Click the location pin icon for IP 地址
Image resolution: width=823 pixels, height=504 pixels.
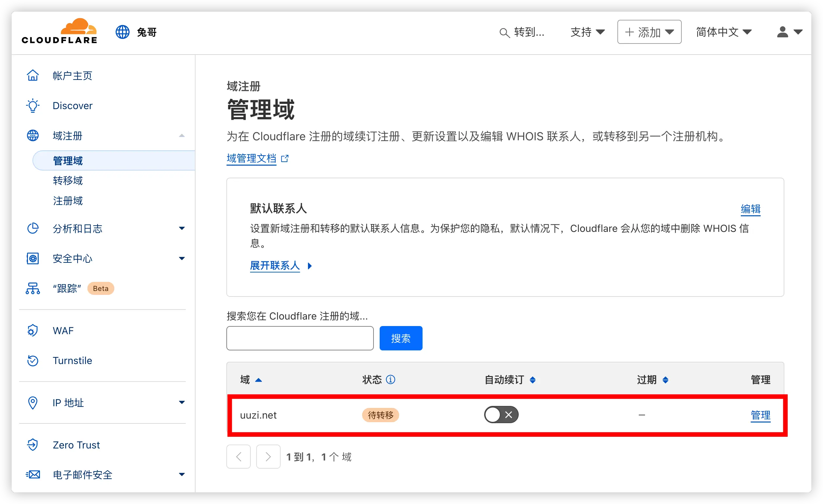pos(33,403)
